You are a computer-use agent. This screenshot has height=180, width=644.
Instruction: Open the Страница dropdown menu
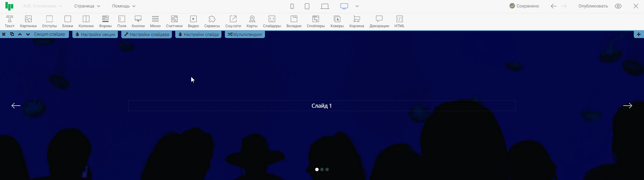(87, 6)
